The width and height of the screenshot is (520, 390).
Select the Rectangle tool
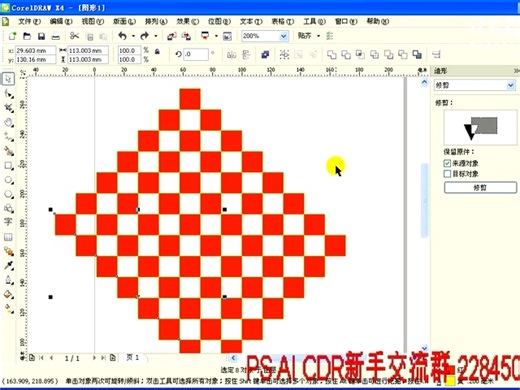[x=8, y=165]
